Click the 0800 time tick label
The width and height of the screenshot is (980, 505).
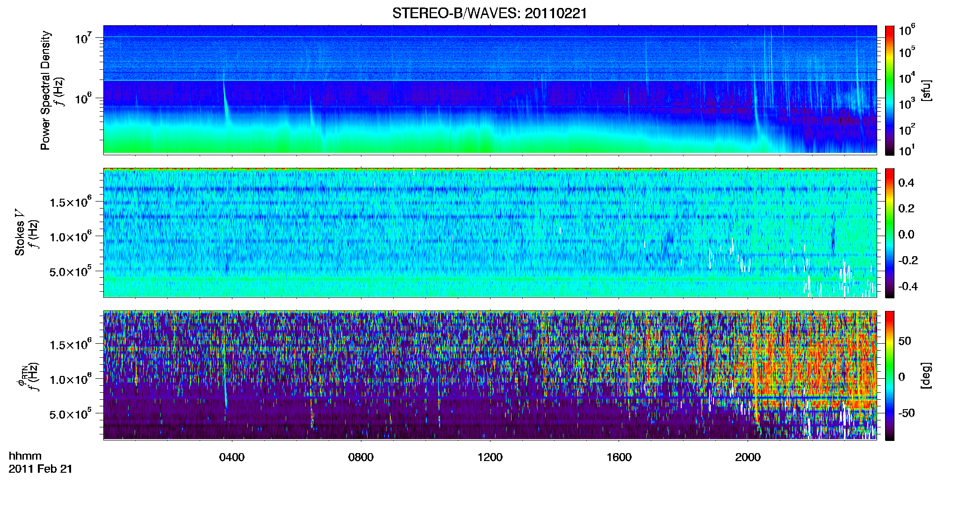click(361, 457)
